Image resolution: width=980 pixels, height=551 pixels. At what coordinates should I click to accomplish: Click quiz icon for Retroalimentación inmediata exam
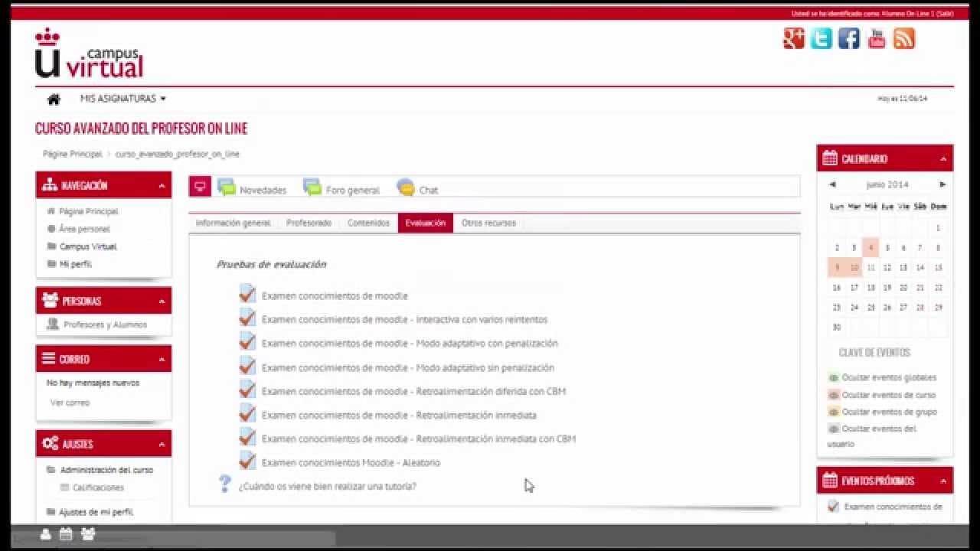pyautogui.click(x=247, y=413)
